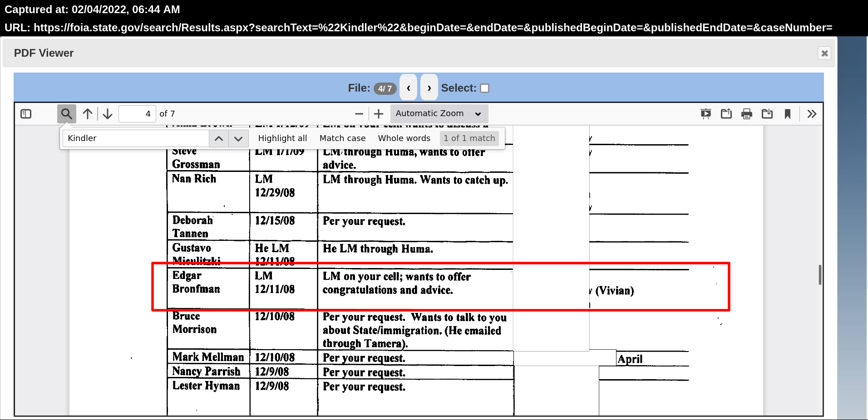Click the 'PDF Viewer' title text

[44, 53]
